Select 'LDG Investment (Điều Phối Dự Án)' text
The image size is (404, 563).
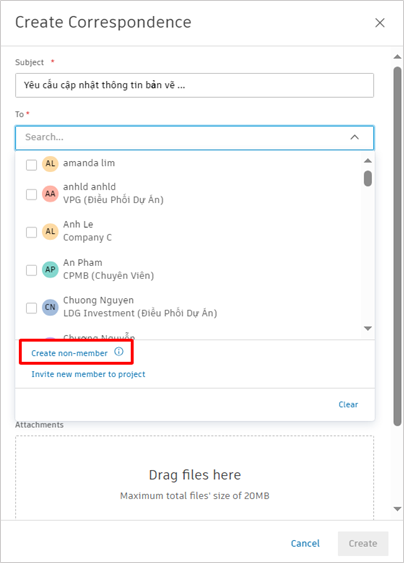(140, 313)
